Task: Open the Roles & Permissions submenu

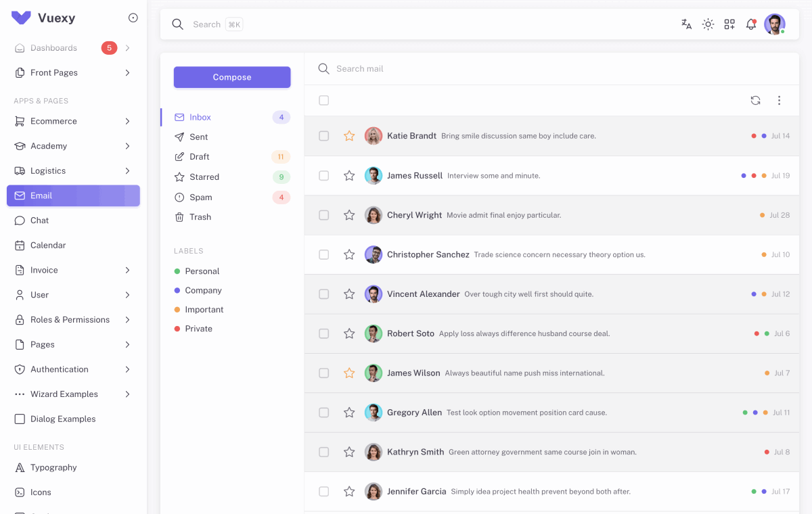Action: point(71,319)
